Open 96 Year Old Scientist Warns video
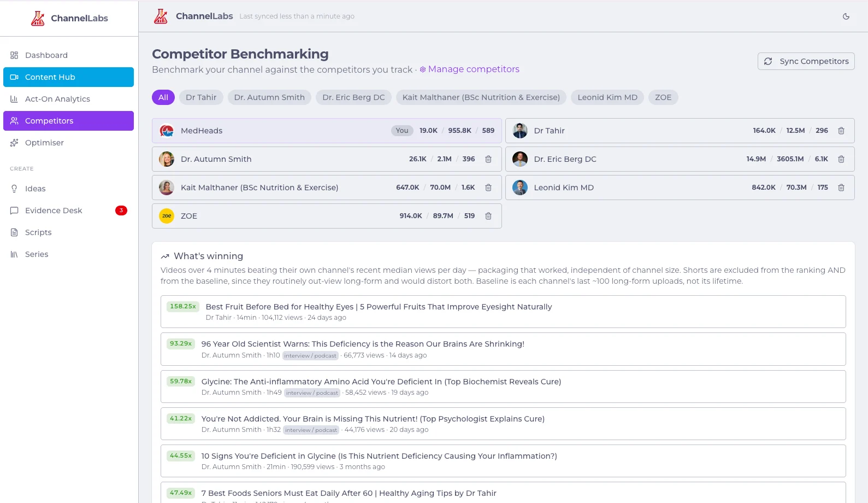Viewport: 868px width, 503px height. point(503,349)
